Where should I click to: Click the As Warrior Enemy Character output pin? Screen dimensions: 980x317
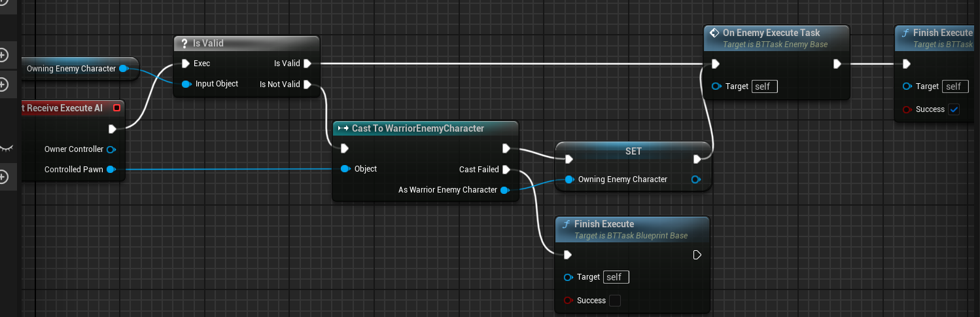tap(504, 190)
